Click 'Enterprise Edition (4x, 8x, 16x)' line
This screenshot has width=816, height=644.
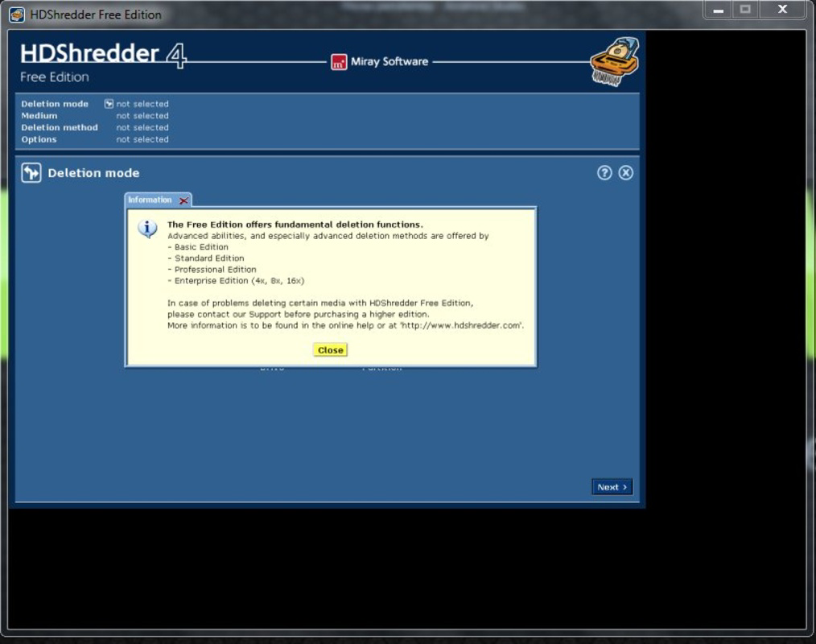(x=236, y=281)
